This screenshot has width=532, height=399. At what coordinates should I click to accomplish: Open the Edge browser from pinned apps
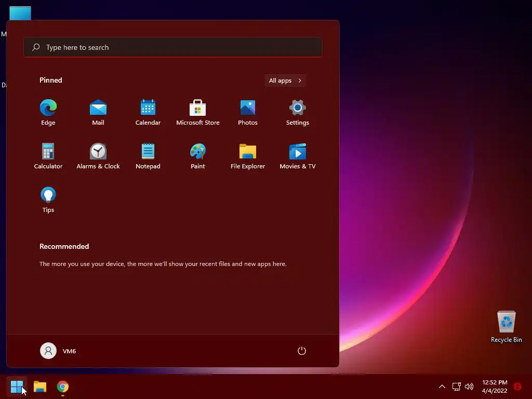click(x=48, y=113)
